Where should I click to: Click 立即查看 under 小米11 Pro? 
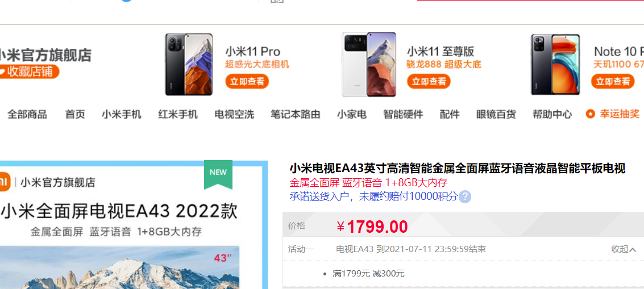pyautogui.click(x=247, y=81)
